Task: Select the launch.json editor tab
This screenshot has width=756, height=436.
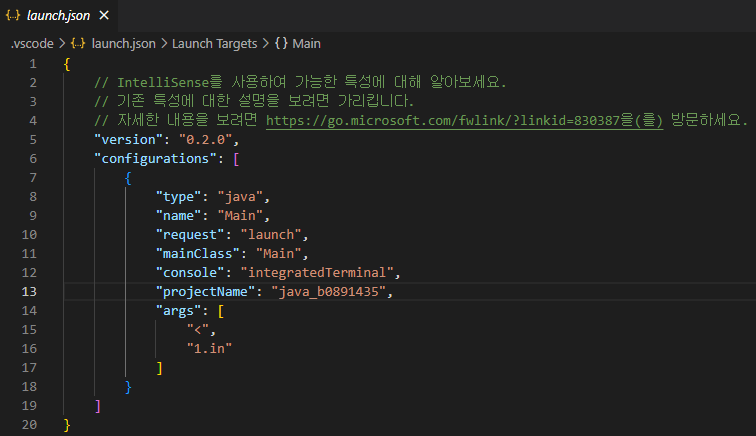Action: click(x=58, y=15)
